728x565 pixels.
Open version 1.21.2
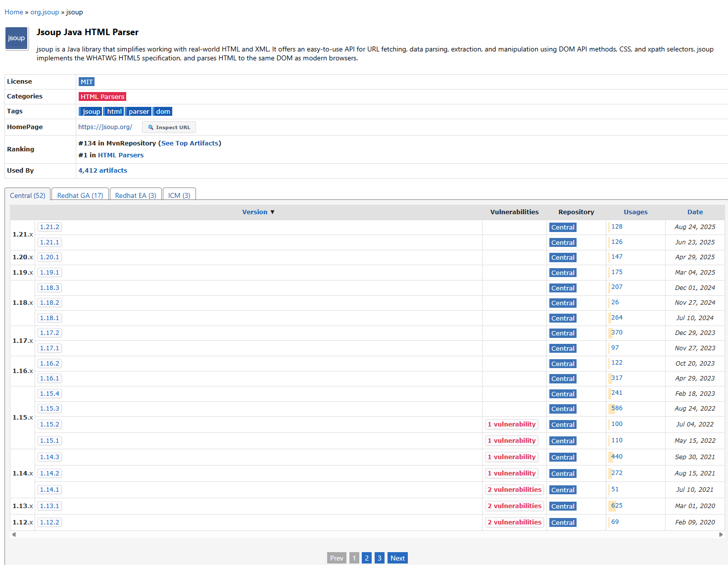pos(49,227)
